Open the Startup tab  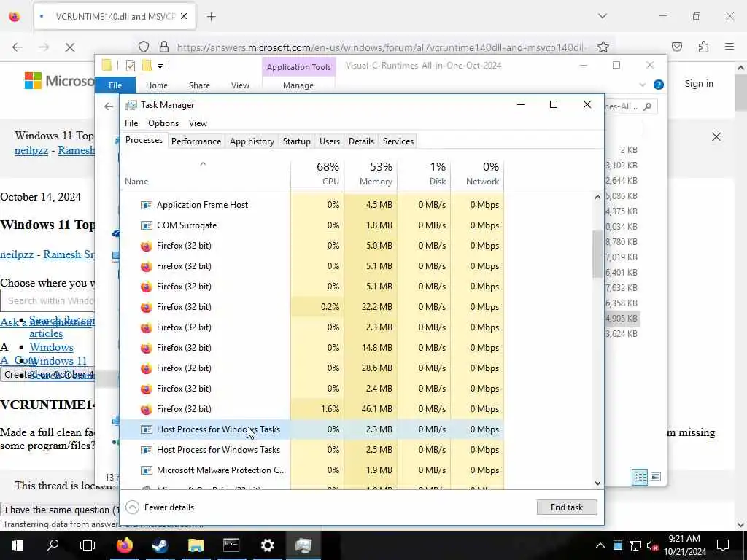tap(296, 141)
